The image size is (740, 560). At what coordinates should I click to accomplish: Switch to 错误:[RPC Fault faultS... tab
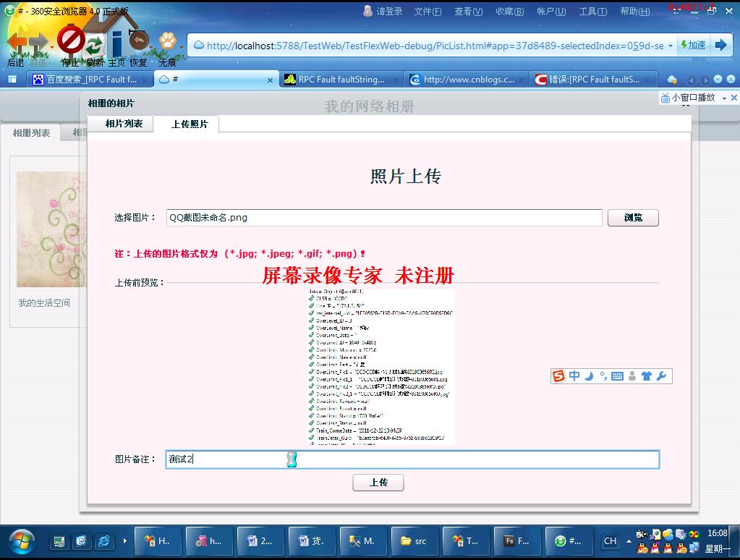click(594, 80)
